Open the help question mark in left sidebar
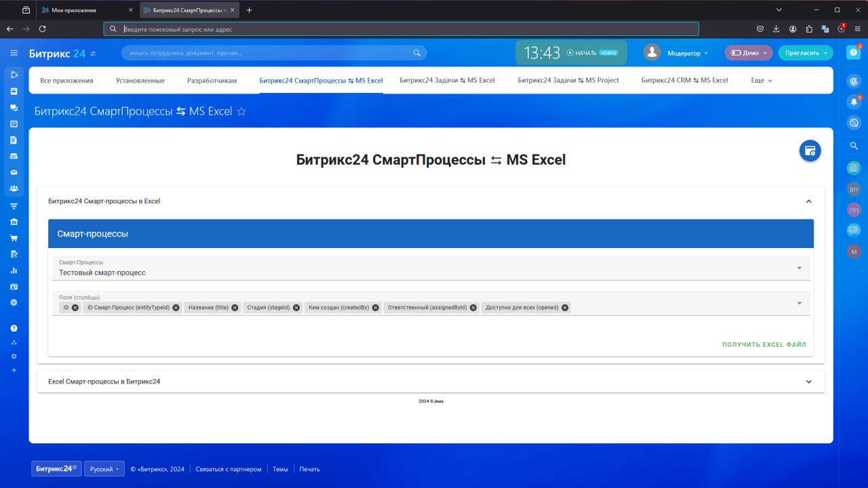Screen dimensions: 868x488 pos(14,328)
